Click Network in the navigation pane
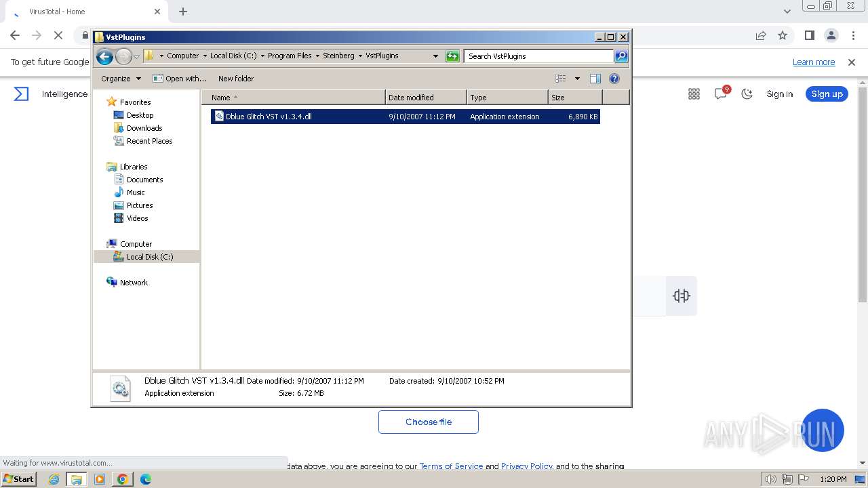This screenshot has width=868, height=488. (134, 283)
